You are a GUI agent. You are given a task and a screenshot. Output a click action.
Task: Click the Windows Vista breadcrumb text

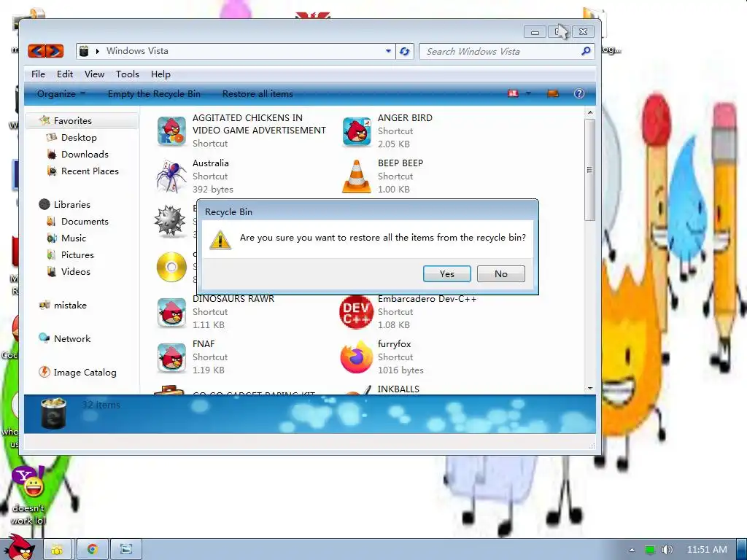tap(137, 51)
